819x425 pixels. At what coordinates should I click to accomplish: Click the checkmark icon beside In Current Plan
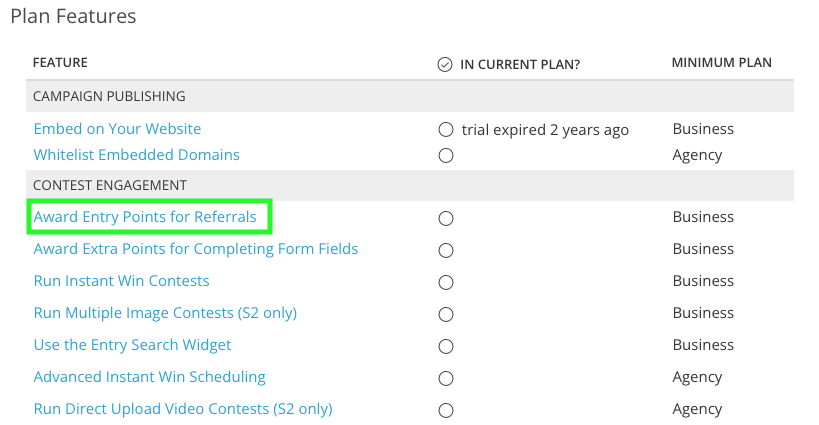coord(445,64)
